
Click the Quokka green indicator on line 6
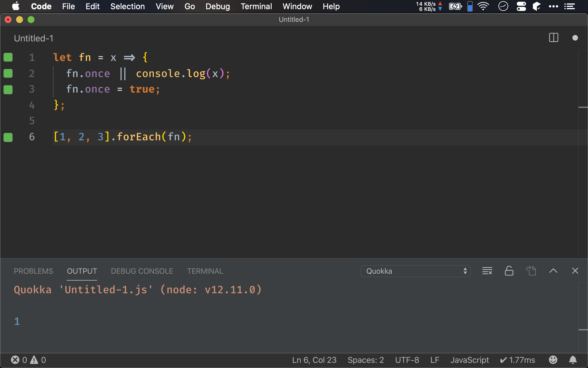[8, 137]
